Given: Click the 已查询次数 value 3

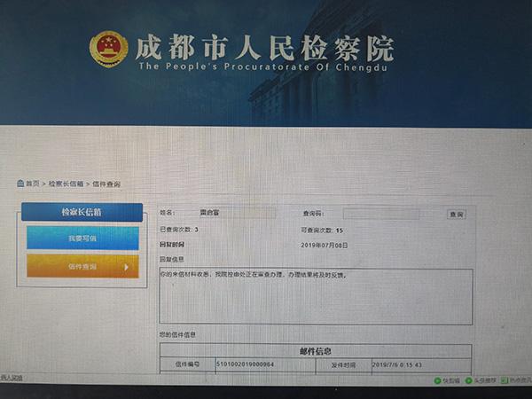Looking at the screenshot, I should click(197, 230).
